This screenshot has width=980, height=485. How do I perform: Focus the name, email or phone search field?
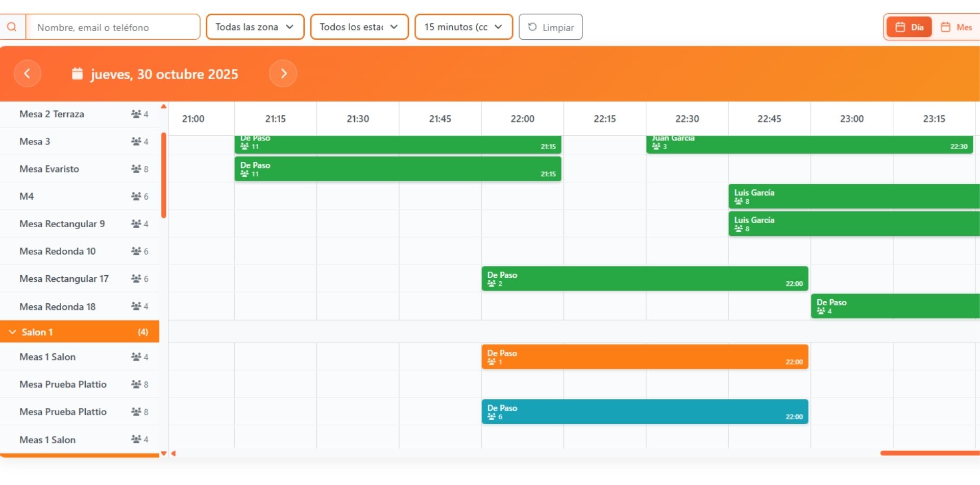click(113, 27)
